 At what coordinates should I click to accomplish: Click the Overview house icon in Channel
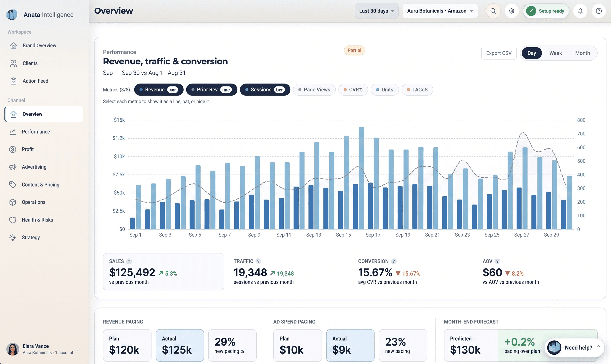[13, 114]
